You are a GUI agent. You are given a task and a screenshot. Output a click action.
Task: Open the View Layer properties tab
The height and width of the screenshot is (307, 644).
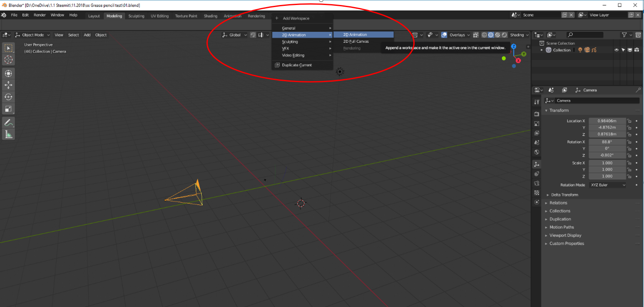tap(537, 133)
